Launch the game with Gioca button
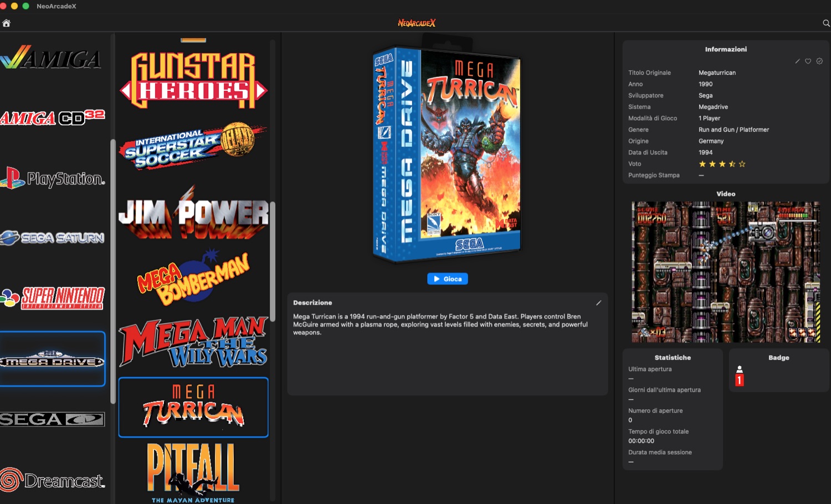Image resolution: width=831 pixels, height=504 pixels. click(448, 279)
